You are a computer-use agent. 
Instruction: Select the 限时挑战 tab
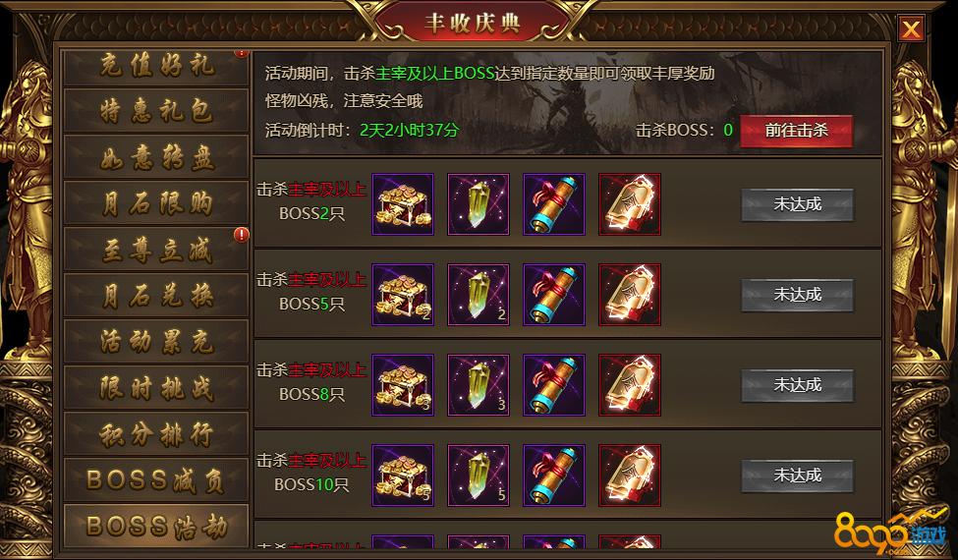point(156,388)
